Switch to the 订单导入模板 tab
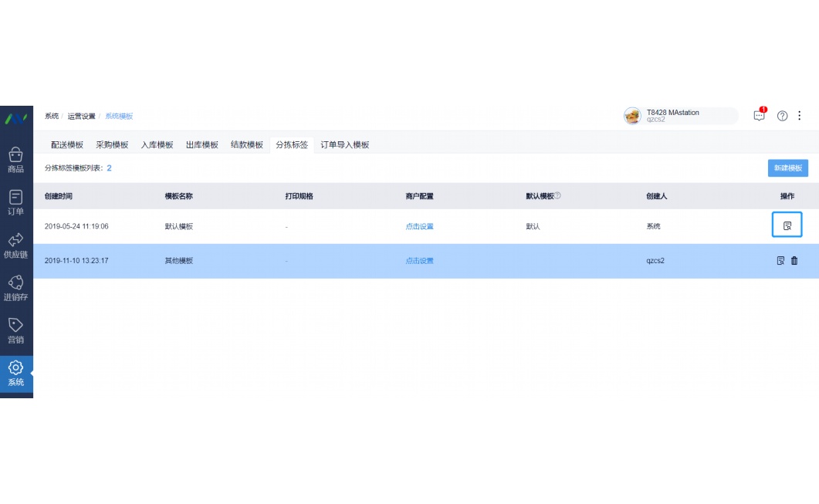The height and width of the screenshot is (504, 819). pos(345,144)
